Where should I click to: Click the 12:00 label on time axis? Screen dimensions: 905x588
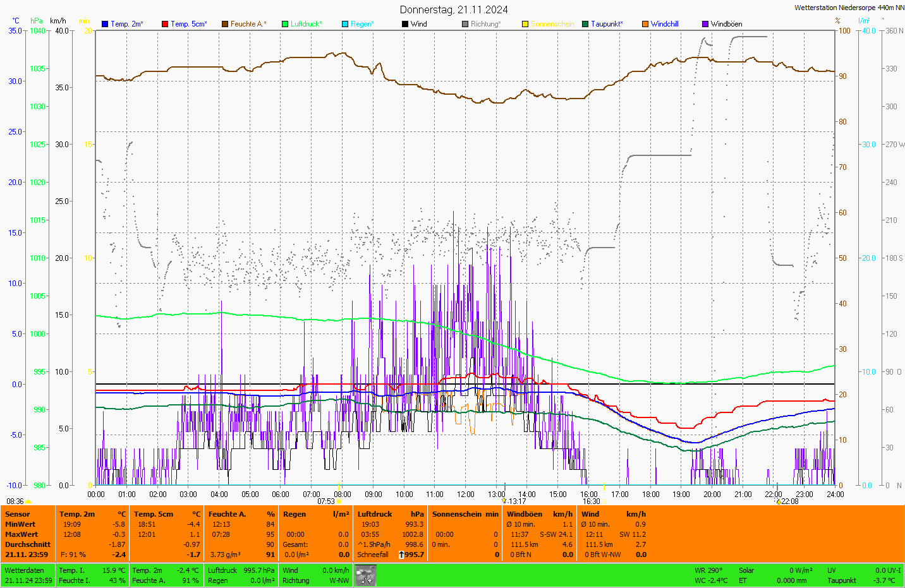466,495
